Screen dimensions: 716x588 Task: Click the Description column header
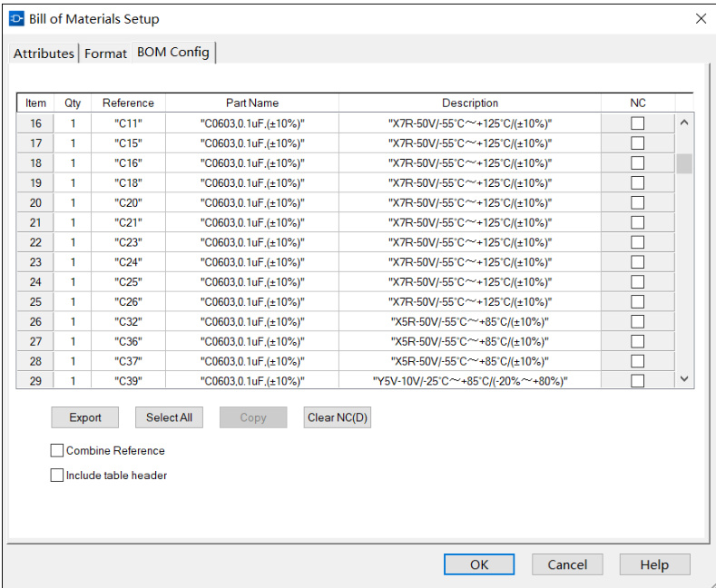469,103
